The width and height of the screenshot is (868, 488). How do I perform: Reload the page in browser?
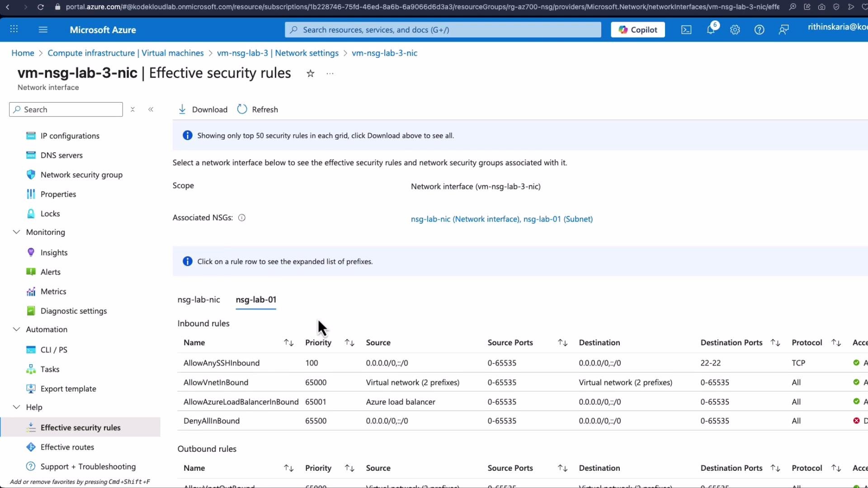click(40, 7)
